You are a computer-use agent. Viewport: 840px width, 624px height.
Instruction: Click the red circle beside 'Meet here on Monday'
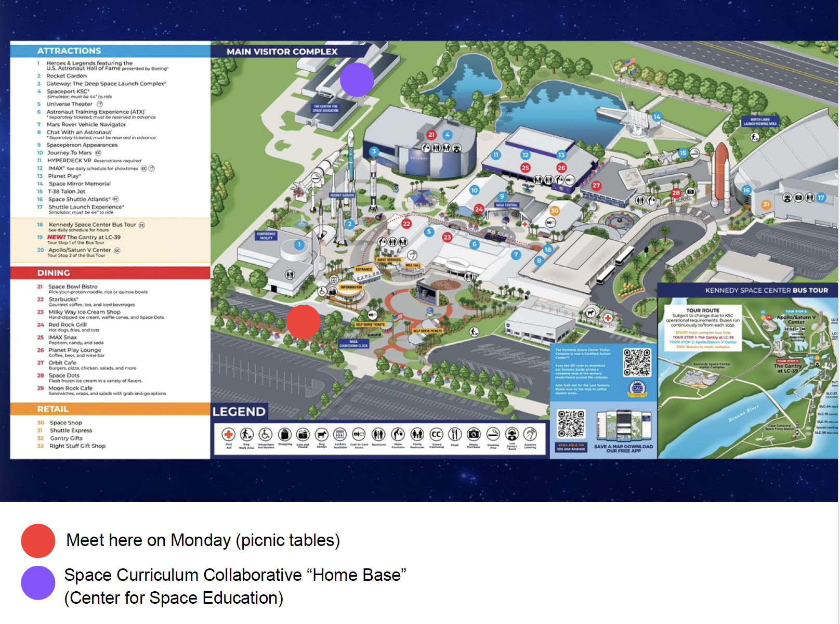pyautogui.click(x=38, y=541)
